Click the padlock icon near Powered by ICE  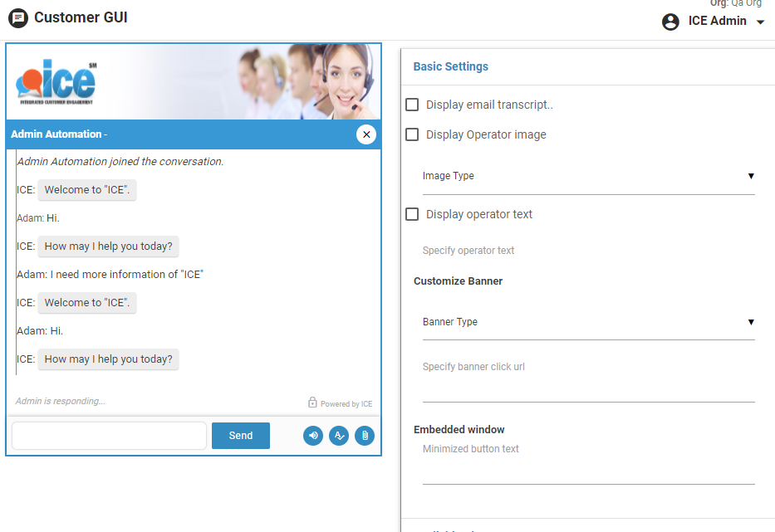(x=312, y=403)
